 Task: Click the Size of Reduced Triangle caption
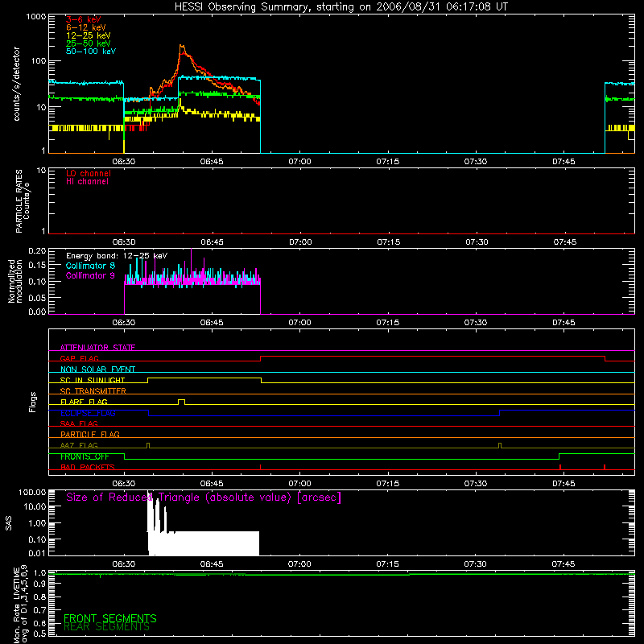(204, 497)
